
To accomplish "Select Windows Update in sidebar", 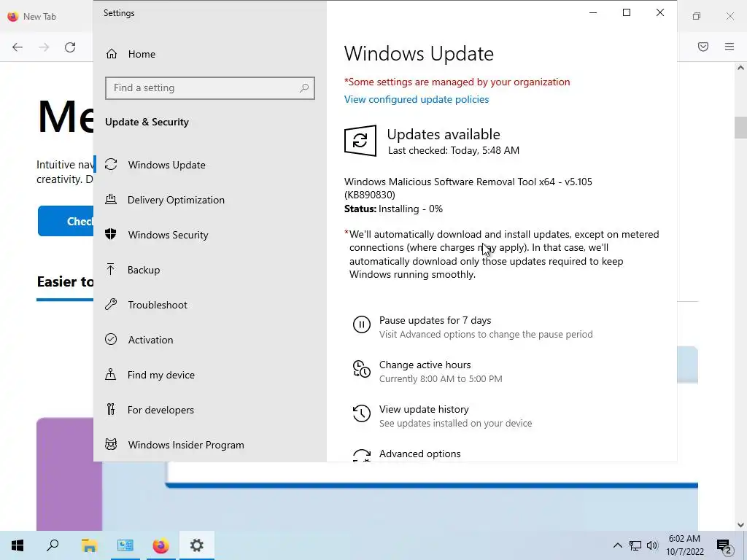I will pos(167,165).
